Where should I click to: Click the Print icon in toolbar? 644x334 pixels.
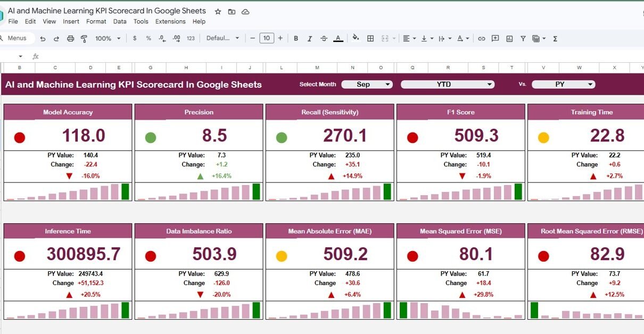tap(70, 38)
